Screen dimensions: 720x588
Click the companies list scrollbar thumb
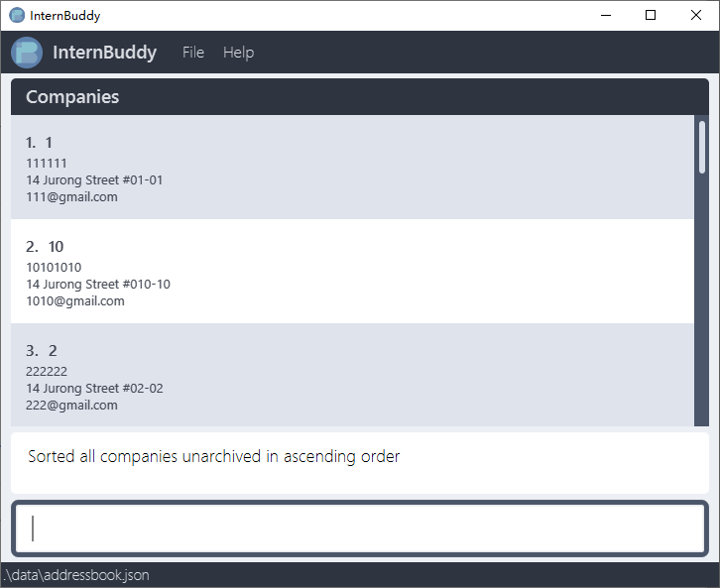tap(701, 147)
